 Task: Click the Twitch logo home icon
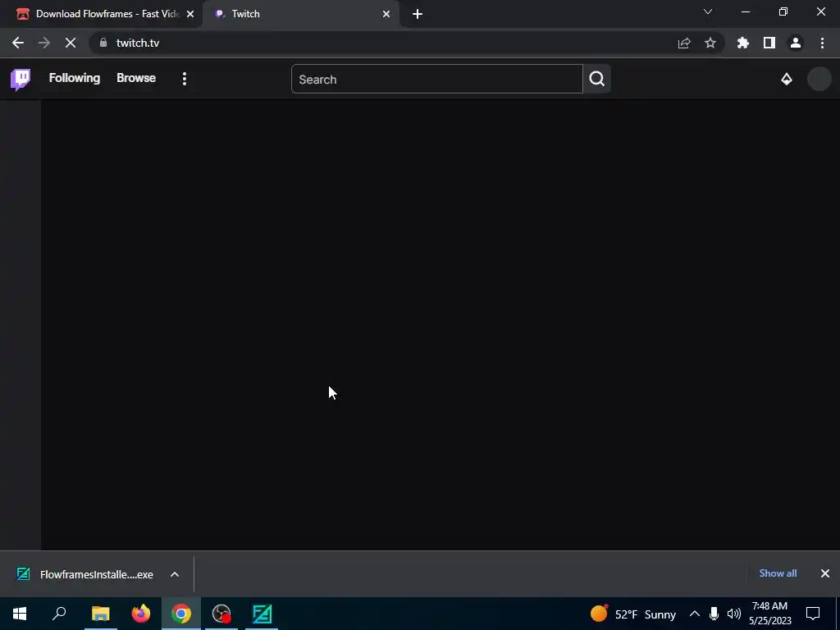21,80
